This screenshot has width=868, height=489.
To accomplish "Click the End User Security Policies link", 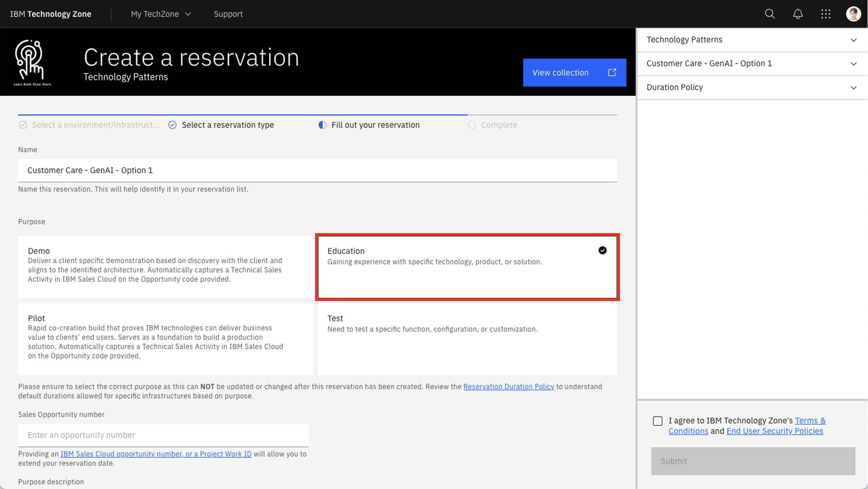I will (774, 431).
